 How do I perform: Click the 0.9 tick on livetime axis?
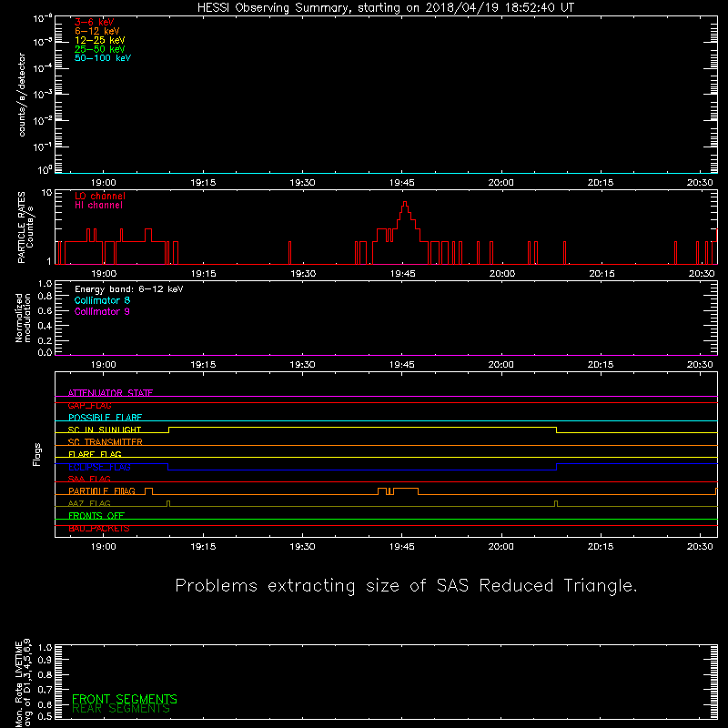click(45, 660)
